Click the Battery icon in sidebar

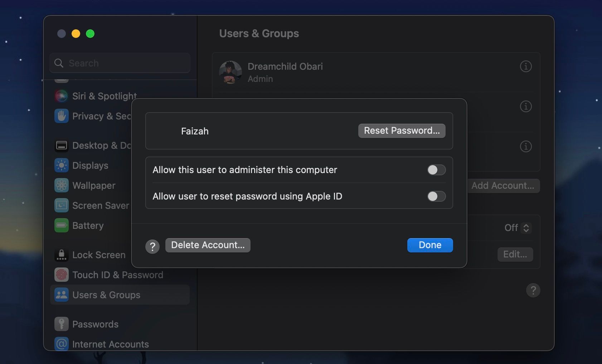pos(61,225)
